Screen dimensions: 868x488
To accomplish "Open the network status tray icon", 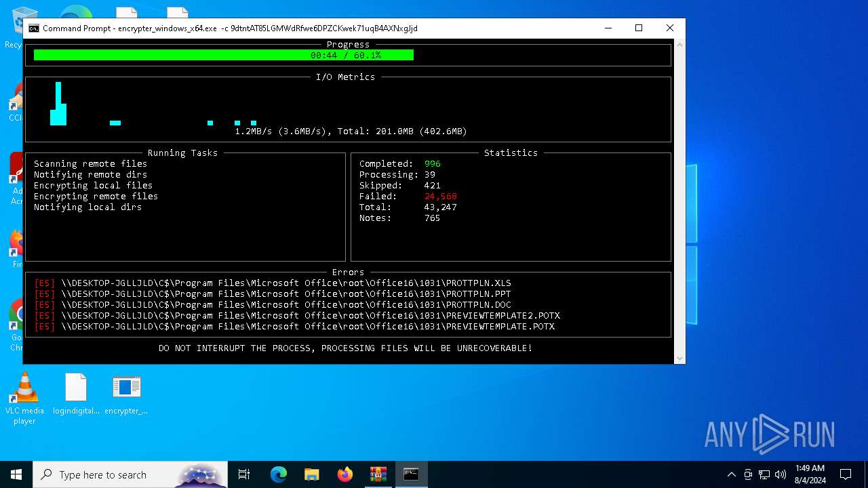I will tap(764, 474).
